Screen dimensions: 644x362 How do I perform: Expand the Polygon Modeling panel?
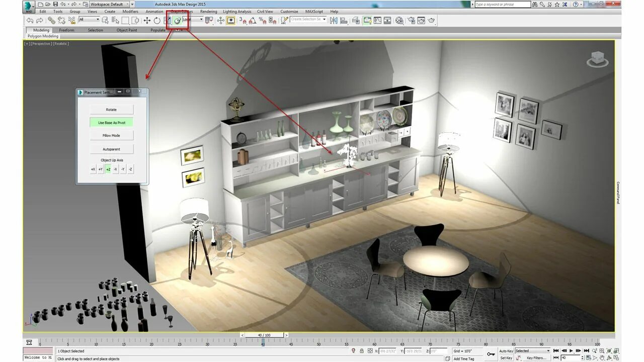coord(43,36)
